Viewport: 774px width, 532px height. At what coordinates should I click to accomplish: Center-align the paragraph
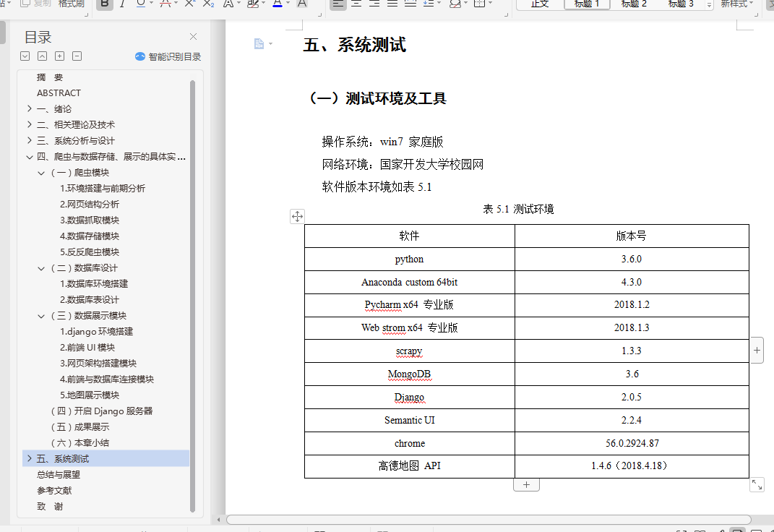pyautogui.click(x=356, y=4)
